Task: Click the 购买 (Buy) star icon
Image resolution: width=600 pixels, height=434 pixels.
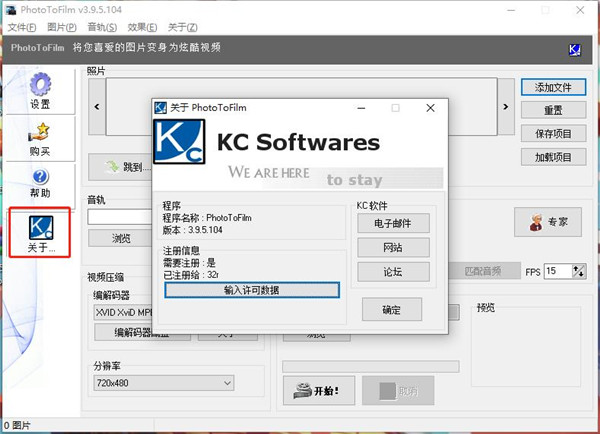Action: pyautogui.click(x=39, y=138)
